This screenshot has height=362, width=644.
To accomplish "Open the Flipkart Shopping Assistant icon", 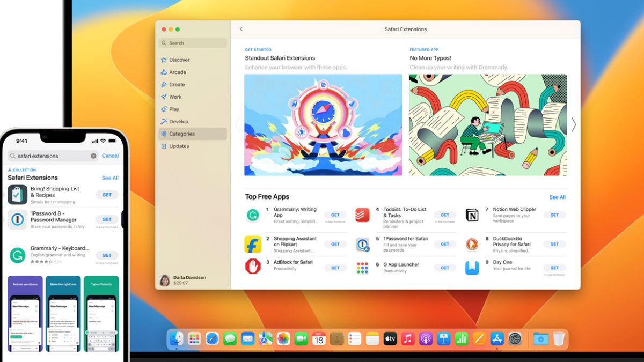I will [253, 245].
